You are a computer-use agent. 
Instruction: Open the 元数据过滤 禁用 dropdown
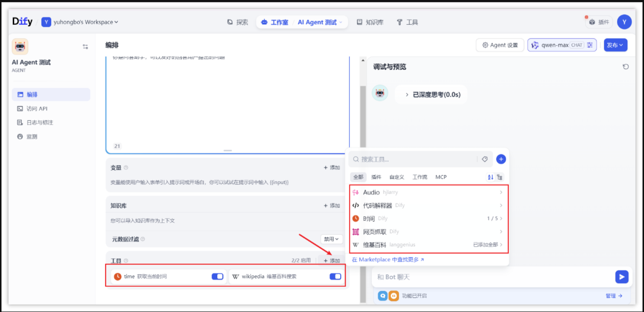(x=331, y=239)
